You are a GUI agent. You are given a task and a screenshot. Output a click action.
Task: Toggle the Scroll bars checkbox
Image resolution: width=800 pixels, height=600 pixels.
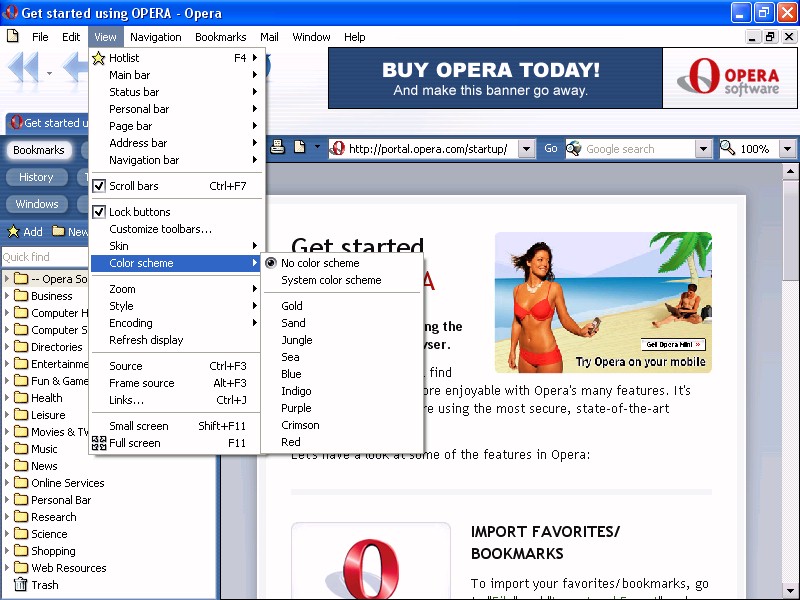point(99,186)
